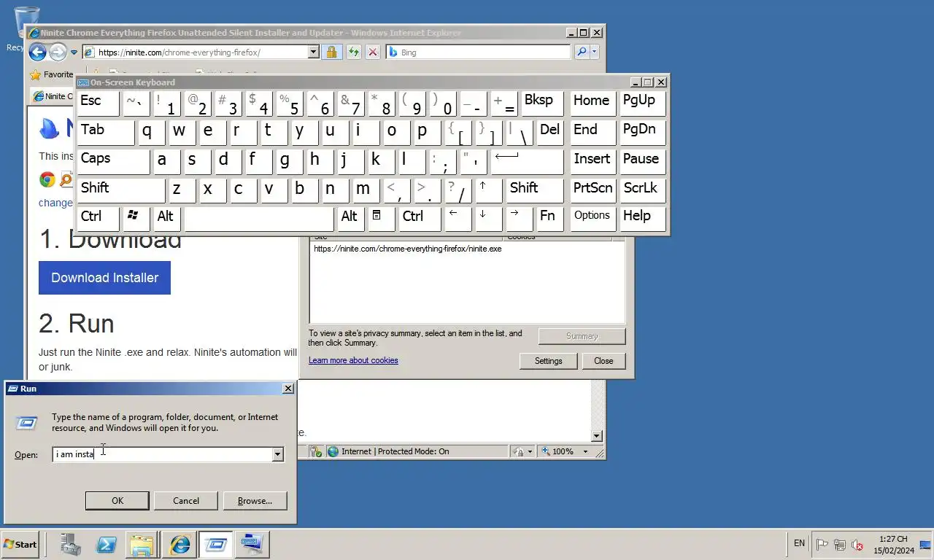The height and width of the screenshot is (560, 934).
Task: Toggle the left Alt key on On-Screen Keyboard
Action: [167, 218]
